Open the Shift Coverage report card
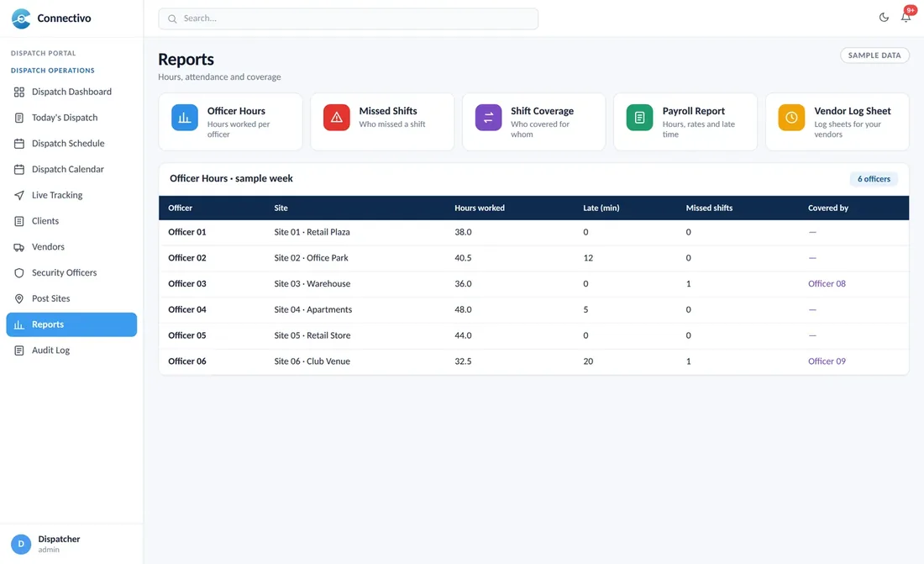 [x=534, y=122]
